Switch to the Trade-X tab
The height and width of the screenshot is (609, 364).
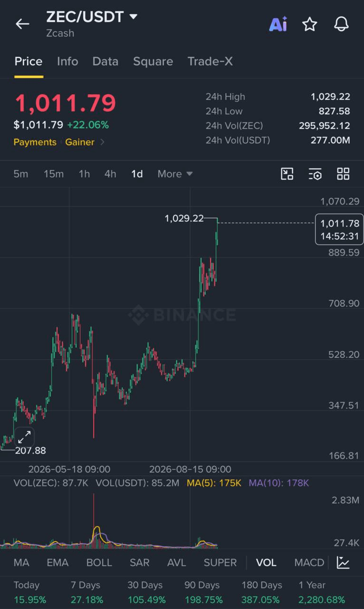pos(210,61)
